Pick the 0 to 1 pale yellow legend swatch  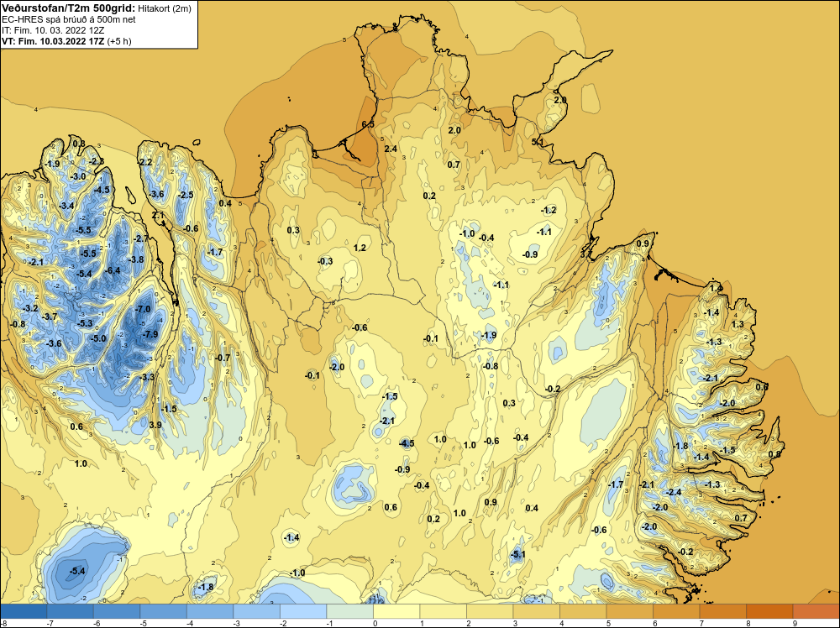pyautogui.click(x=396, y=611)
